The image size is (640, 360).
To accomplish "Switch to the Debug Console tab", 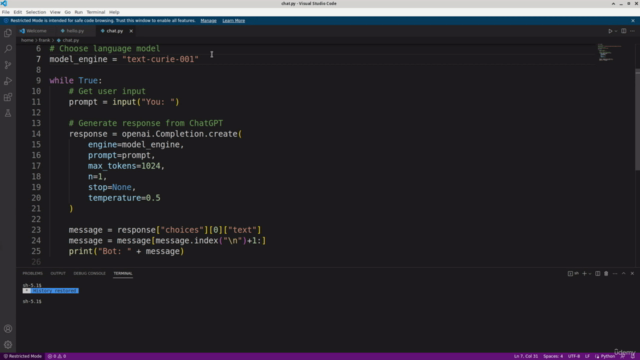I will [x=89, y=273].
